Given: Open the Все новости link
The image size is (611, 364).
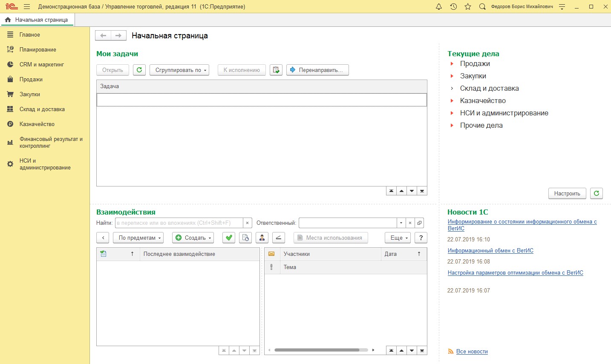Looking at the screenshot, I should (472, 352).
